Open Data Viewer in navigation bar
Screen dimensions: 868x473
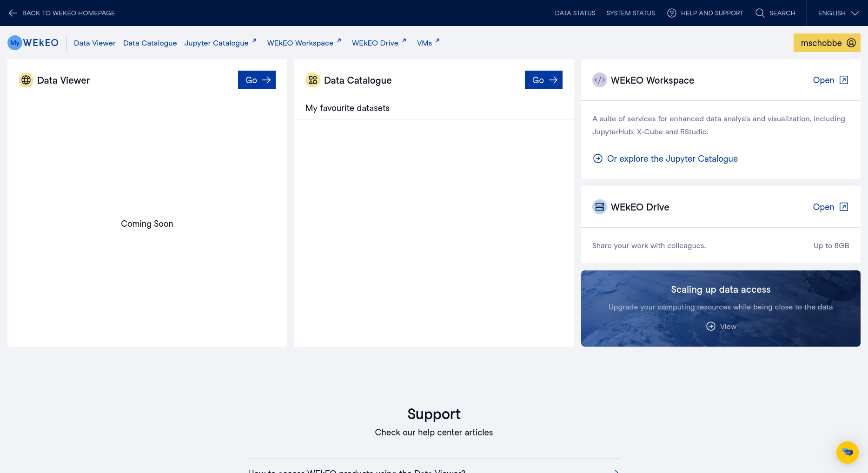[x=95, y=43]
